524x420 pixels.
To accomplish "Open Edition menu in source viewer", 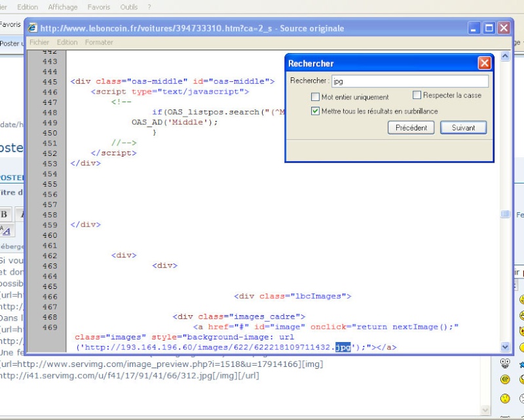I will pos(67,43).
